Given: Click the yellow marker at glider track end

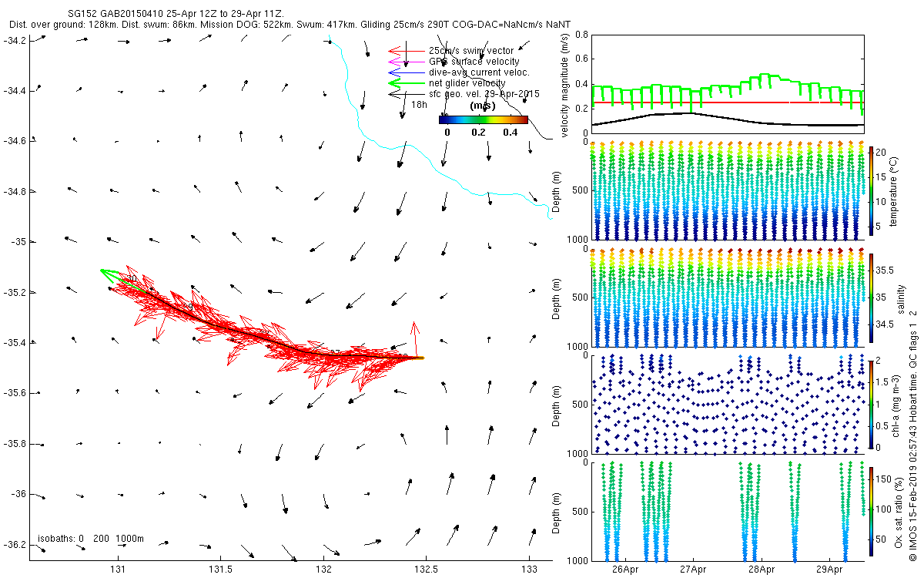Looking at the screenshot, I should click(x=420, y=358).
